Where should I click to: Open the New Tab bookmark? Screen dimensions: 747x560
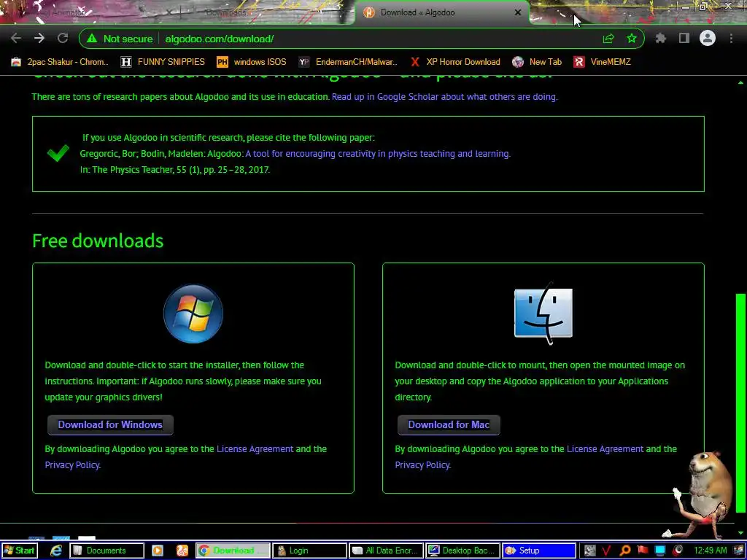(x=537, y=62)
